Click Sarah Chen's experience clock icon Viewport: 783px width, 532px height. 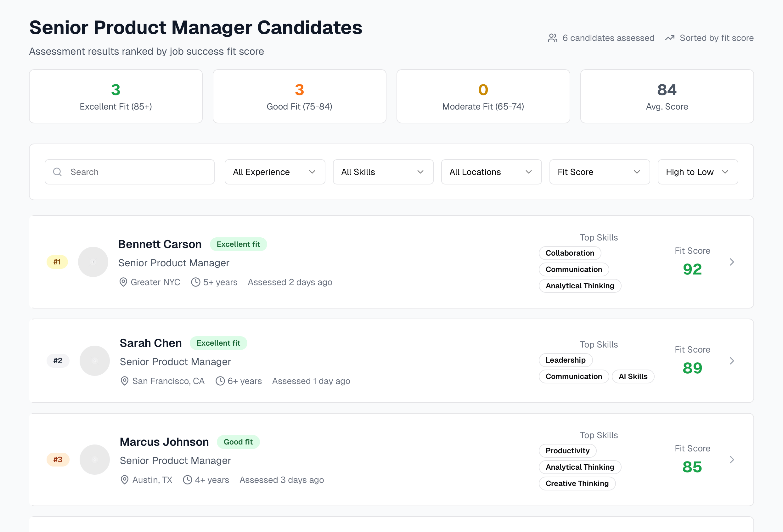pos(220,381)
